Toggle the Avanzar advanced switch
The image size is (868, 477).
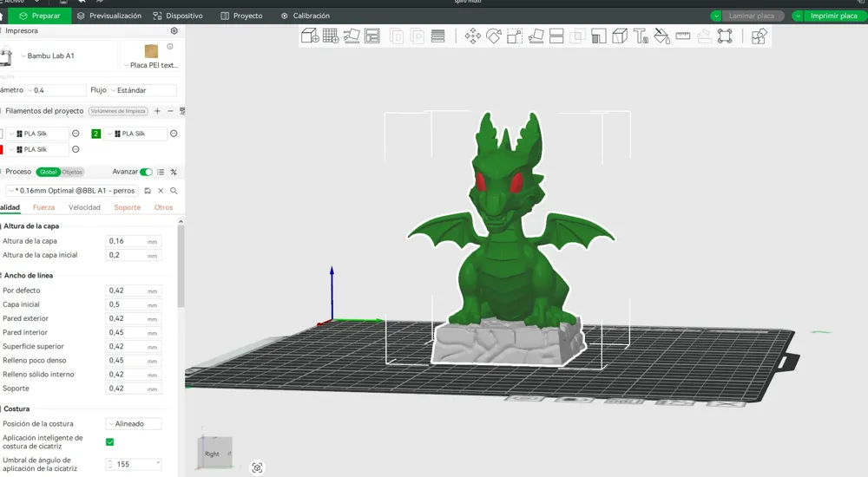pyautogui.click(x=146, y=172)
